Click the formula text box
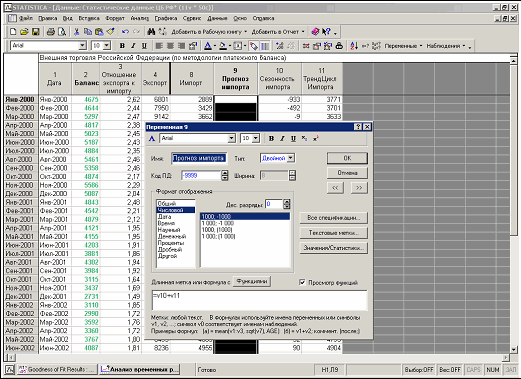This screenshot has height=379, width=521. [260, 300]
